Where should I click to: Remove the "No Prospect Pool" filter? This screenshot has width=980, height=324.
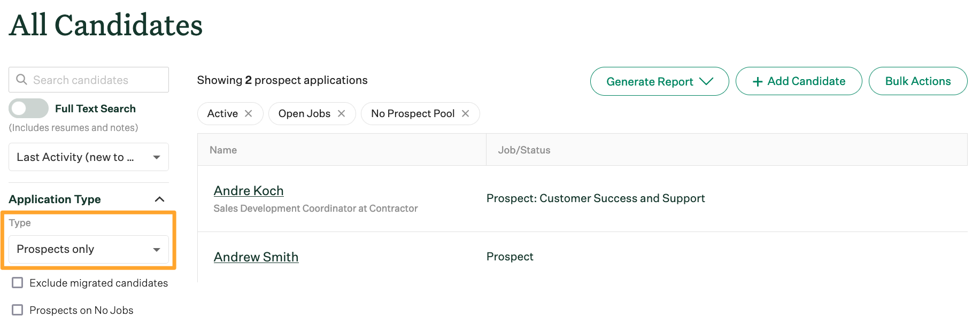point(465,113)
